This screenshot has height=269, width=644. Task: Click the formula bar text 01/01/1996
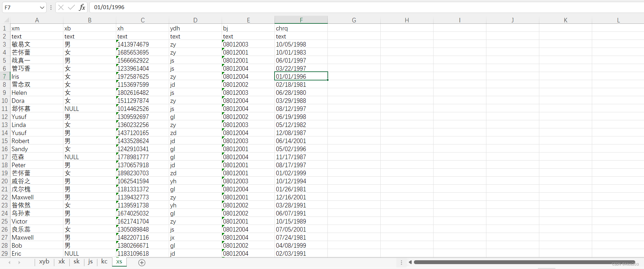[x=109, y=7]
